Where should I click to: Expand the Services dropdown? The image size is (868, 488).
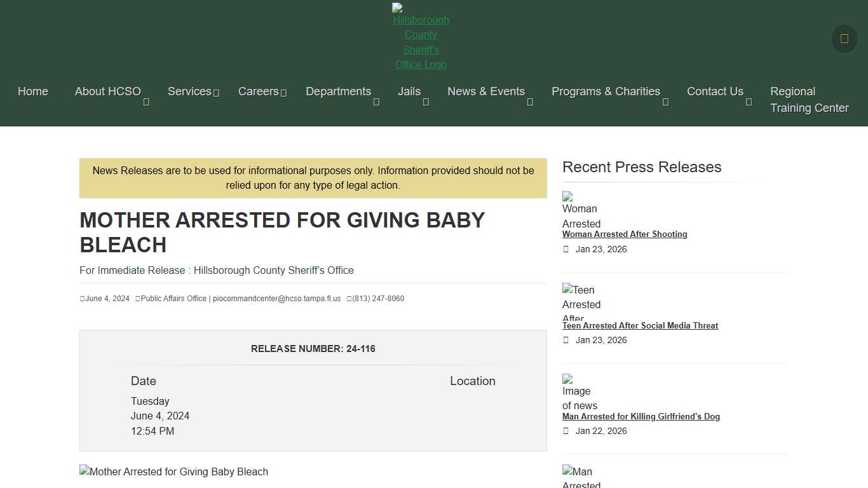(217, 93)
